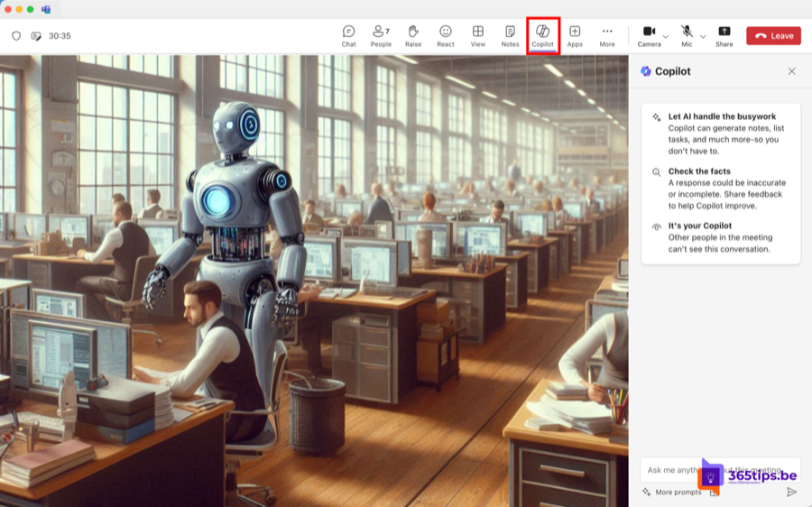Click the Teams app icon in title bar
The height and width of the screenshot is (507, 812).
[46, 9]
